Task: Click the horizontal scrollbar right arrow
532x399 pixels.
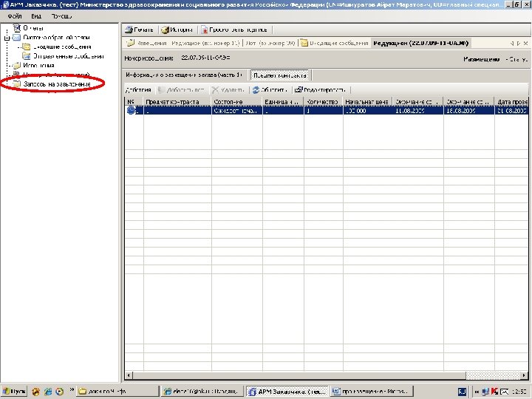Action: (x=525, y=375)
